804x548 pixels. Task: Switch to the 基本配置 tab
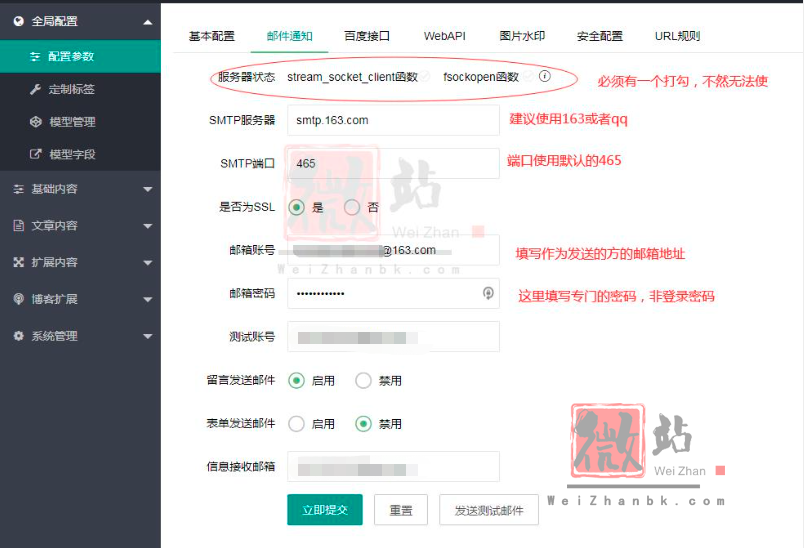coord(212,36)
